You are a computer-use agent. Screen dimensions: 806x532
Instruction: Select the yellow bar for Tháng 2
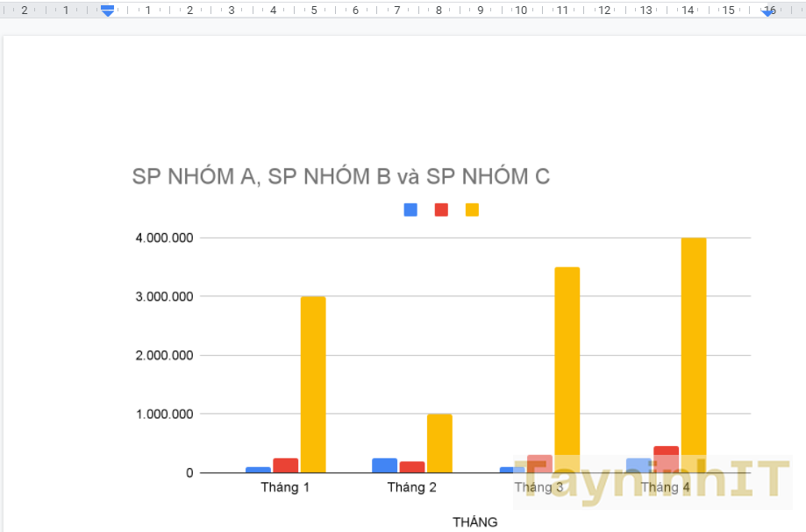[x=439, y=443]
